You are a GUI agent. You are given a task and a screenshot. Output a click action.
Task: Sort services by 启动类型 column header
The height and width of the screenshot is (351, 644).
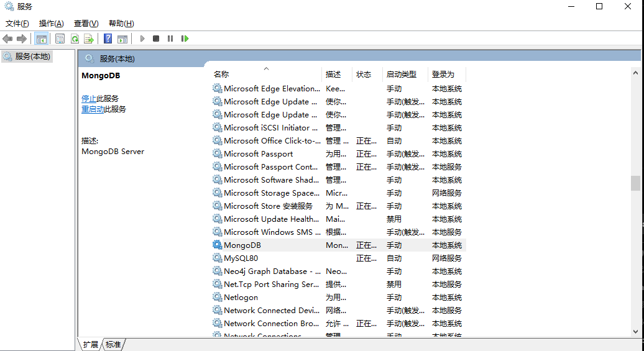[x=401, y=74]
